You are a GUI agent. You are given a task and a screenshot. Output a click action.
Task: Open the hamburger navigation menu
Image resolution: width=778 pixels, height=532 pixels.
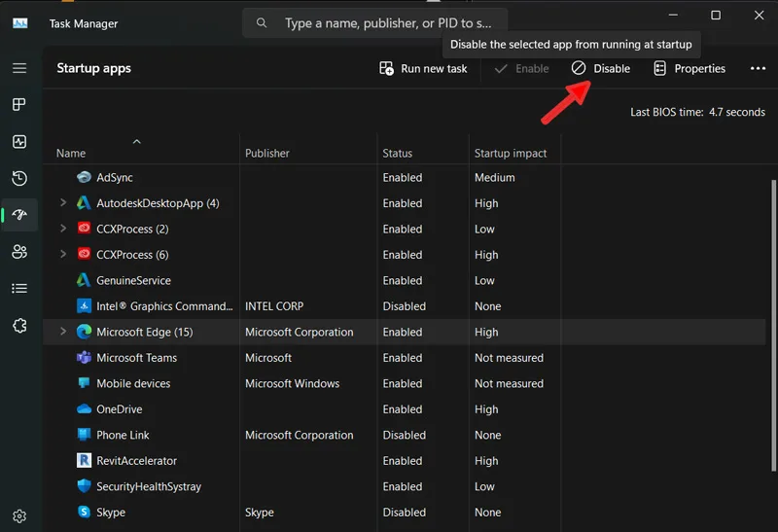pyautogui.click(x=19, y=68)
